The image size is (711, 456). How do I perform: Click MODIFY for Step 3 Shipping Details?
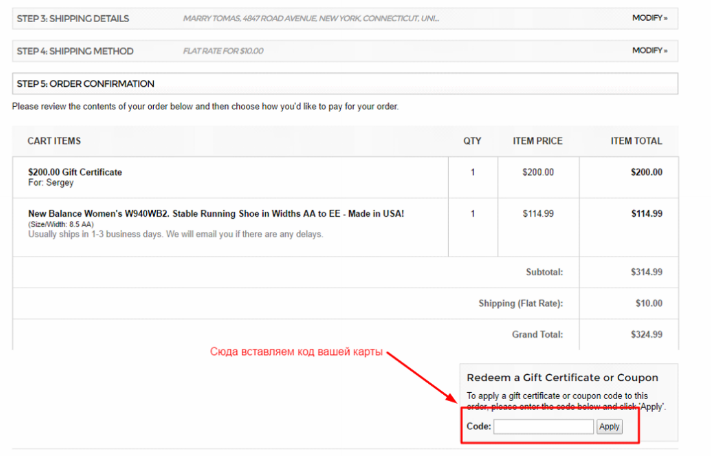pyautogui.click(x=649, y=18)
